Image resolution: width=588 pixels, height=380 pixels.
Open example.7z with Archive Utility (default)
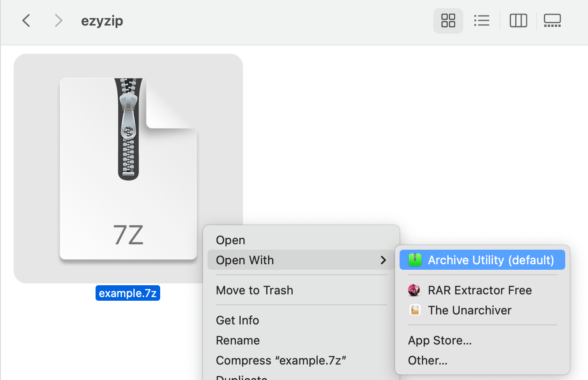pyautogui.click(x=482, y=260)
